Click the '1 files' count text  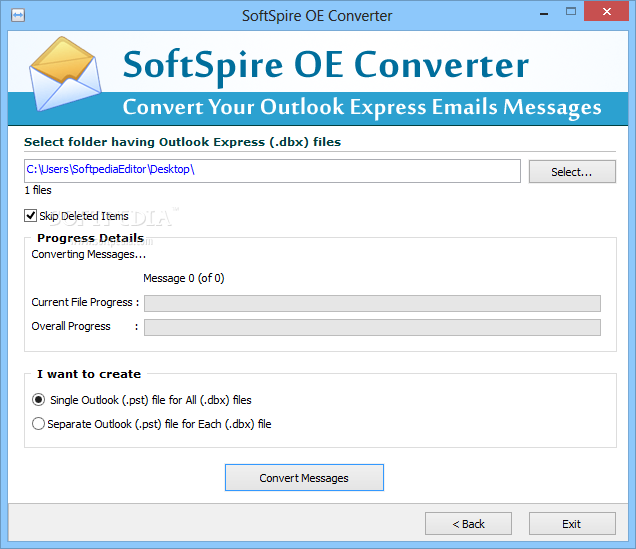(x=38, y=190)
